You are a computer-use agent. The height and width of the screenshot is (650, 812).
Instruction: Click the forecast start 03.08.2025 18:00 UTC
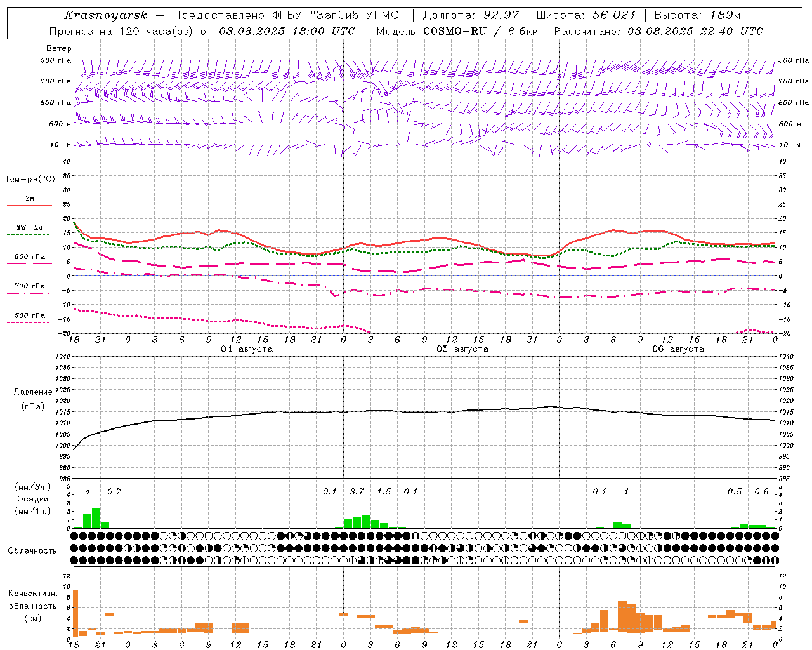click(x=287, y=31)
